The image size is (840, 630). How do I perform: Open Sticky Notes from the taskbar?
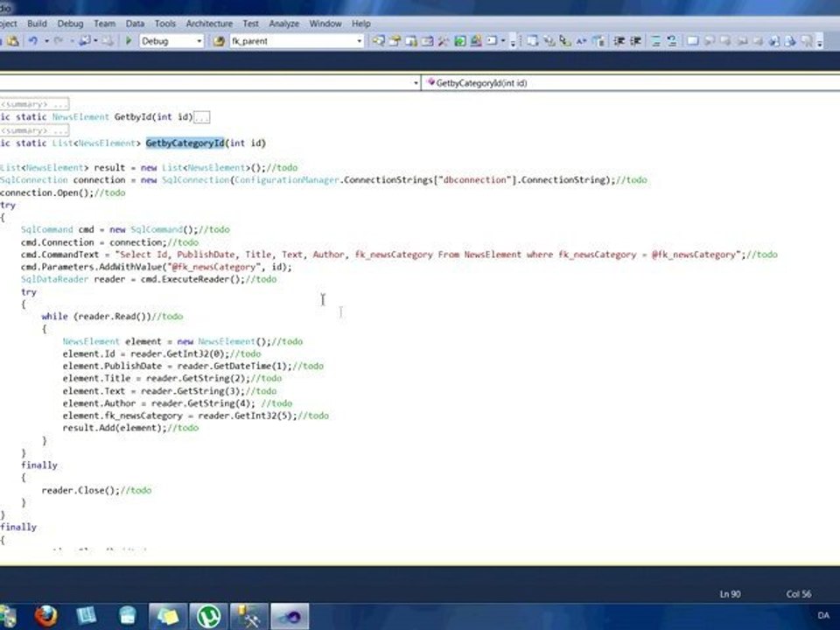pos(168,616)
